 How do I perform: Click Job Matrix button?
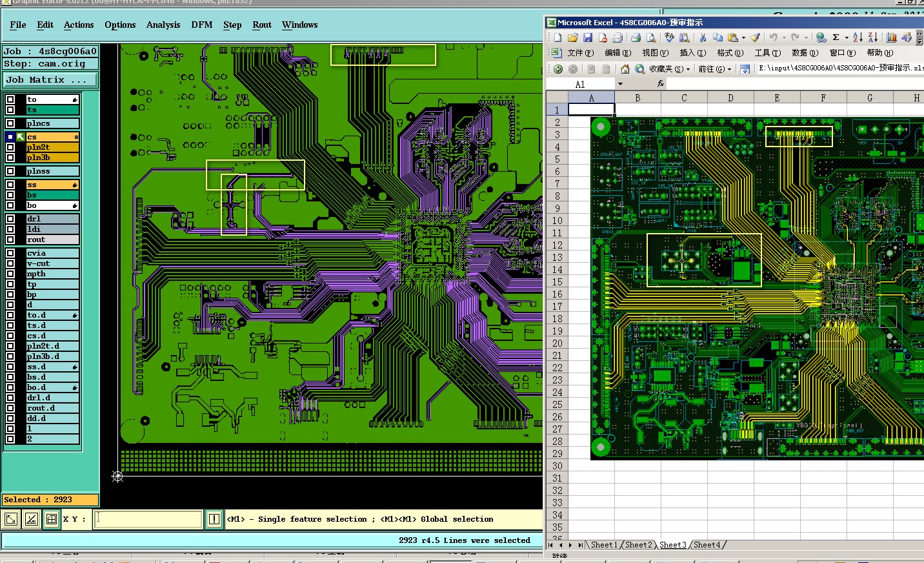tap(50, 80)
